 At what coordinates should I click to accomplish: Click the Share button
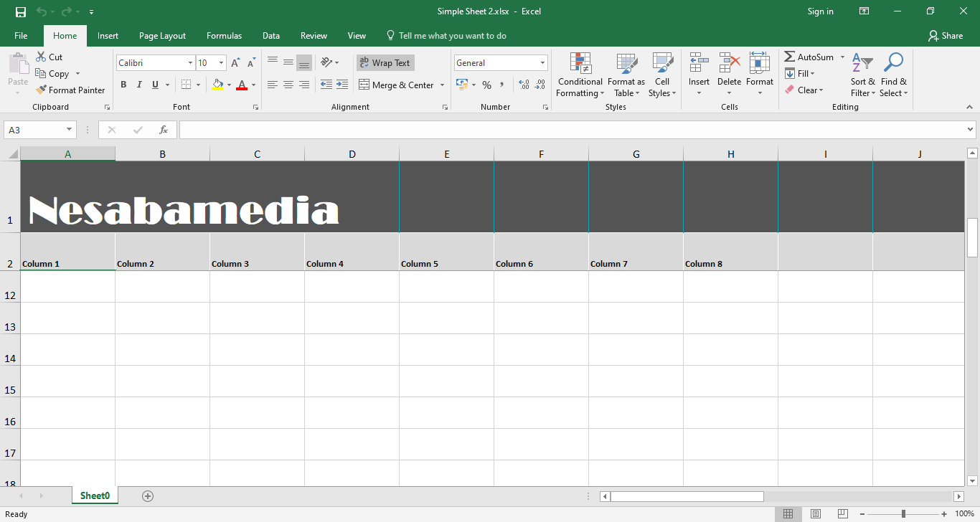point(945,36)
